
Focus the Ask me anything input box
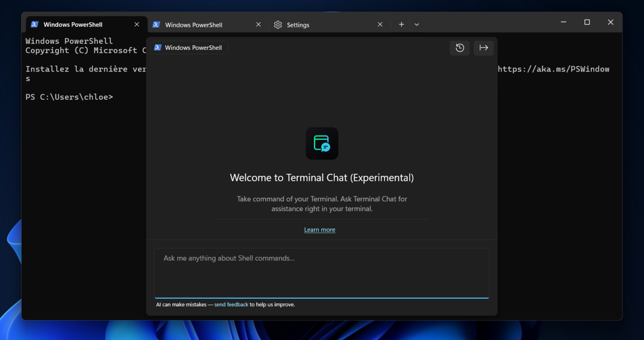(x=322, y=273)
